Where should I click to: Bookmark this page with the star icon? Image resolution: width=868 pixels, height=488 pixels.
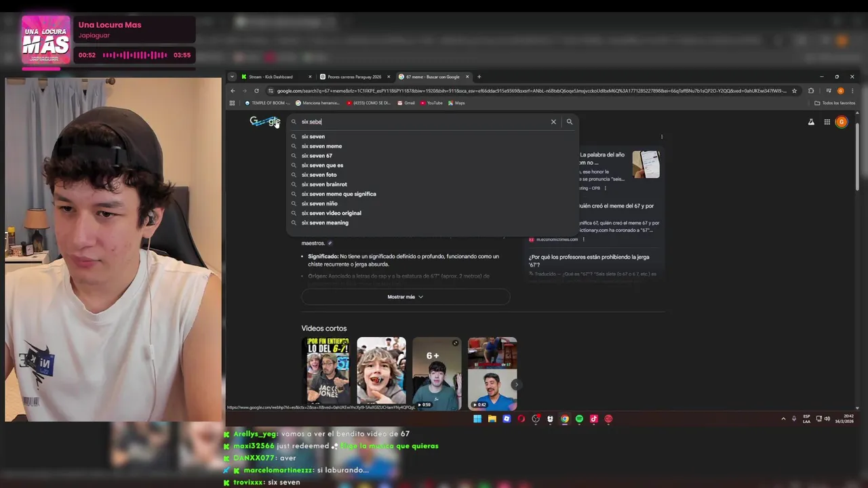(795, 91)
